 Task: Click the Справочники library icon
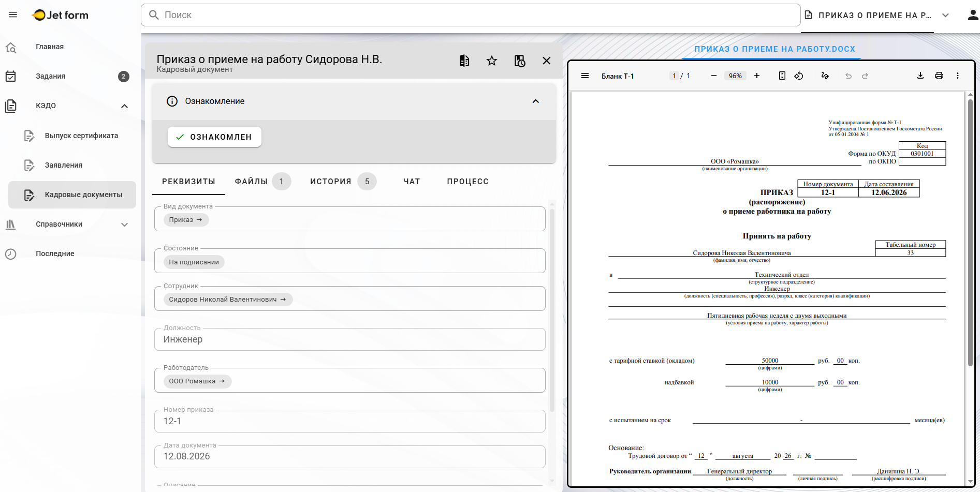(11, 225)
